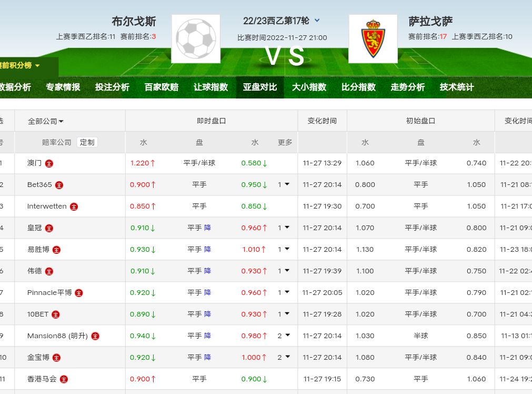Click the 主 badge next to Bet365
This screenshot has height=394, width=532.
point(59,185)
